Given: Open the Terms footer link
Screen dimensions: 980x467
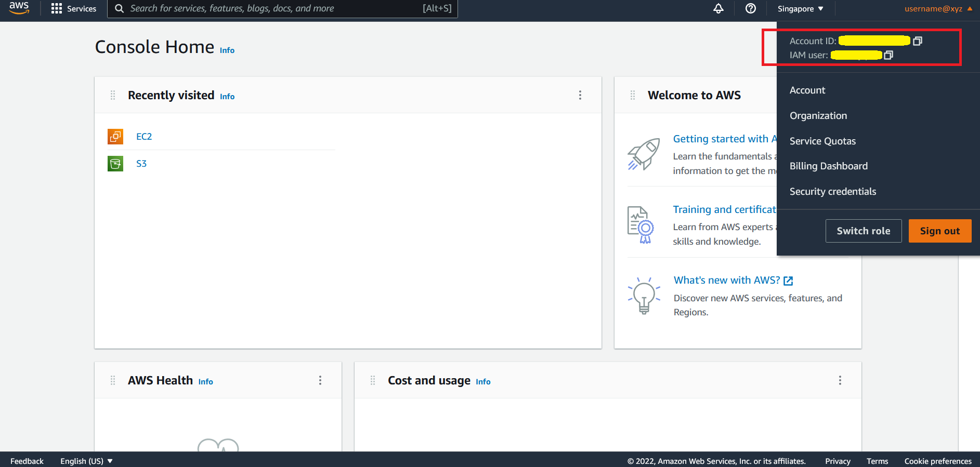Looking at the screenshot, I should [877, 461].
